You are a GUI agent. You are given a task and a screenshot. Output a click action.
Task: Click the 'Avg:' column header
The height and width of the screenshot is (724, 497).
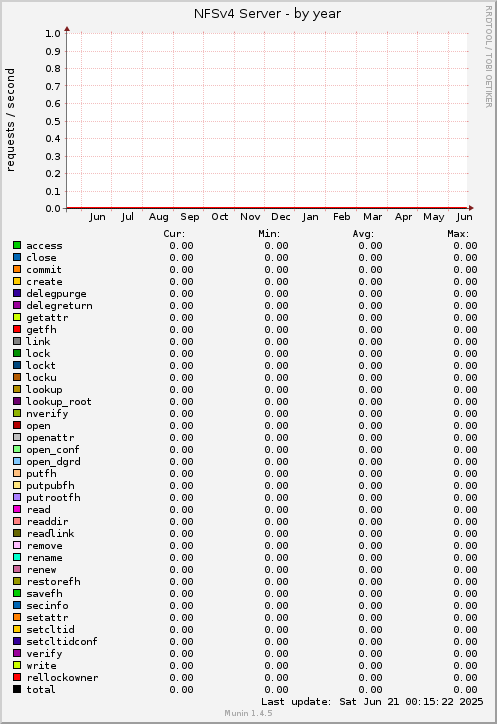(x=363, y=234)
